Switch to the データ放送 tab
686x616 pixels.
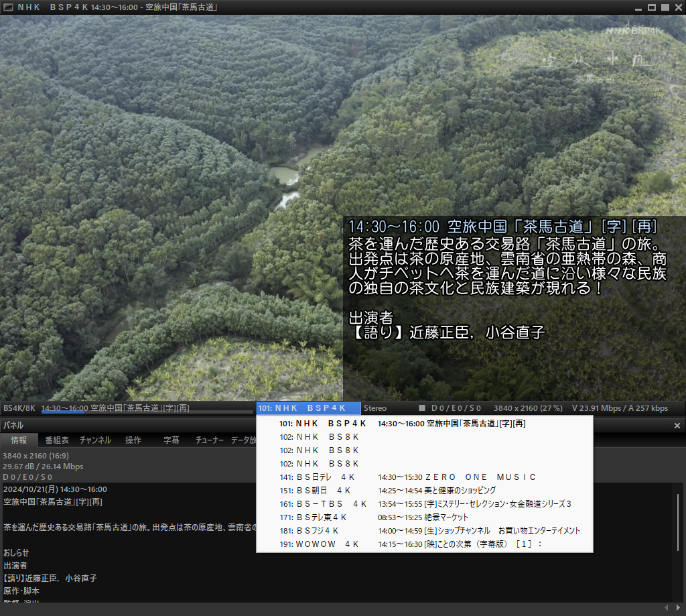(243, 440)
